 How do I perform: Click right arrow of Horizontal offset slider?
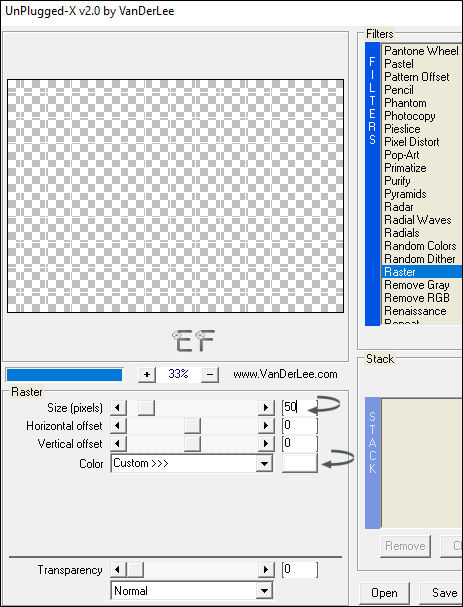(266, 426)
